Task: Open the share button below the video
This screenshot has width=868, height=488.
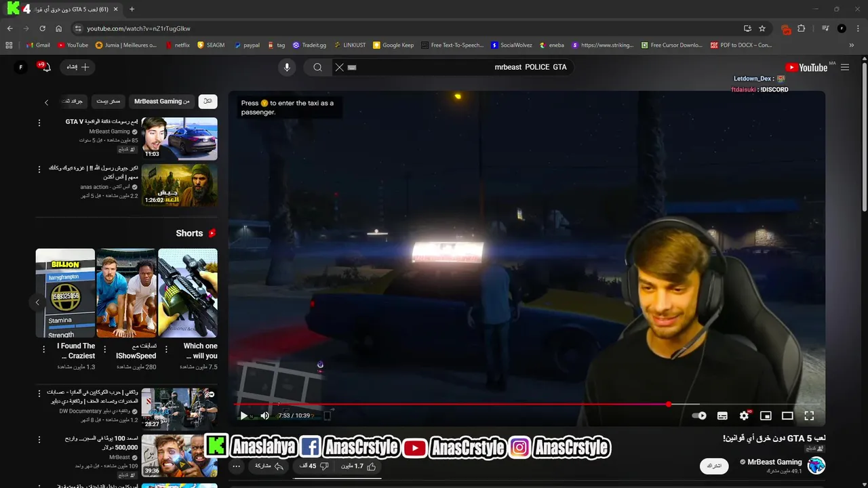Action: [x=269, y=466]
